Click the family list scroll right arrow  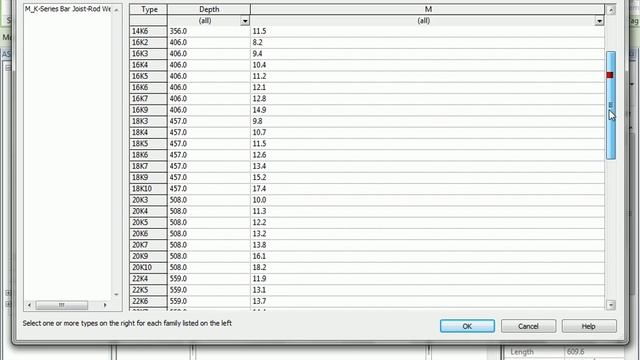(105, 305)
